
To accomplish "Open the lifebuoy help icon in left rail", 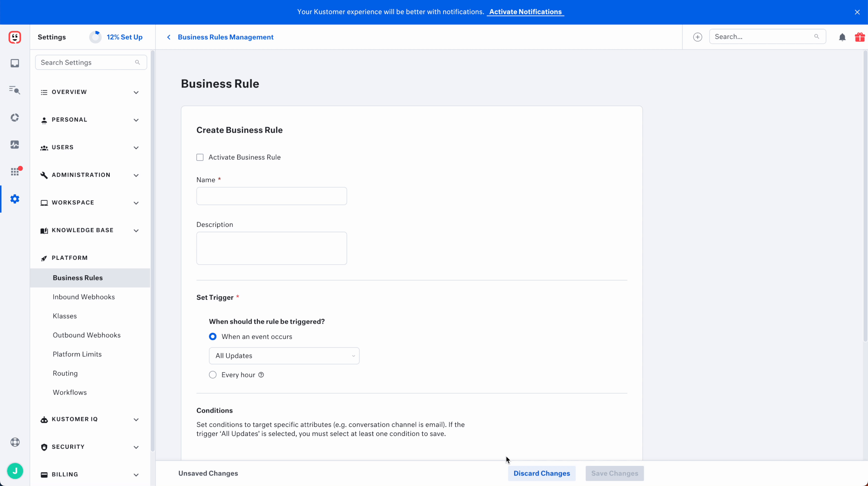I will 15,442.
